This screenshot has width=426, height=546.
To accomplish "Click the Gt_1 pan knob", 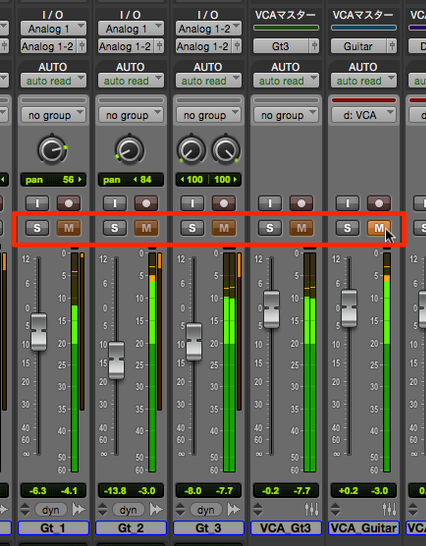I will point(52,150).
